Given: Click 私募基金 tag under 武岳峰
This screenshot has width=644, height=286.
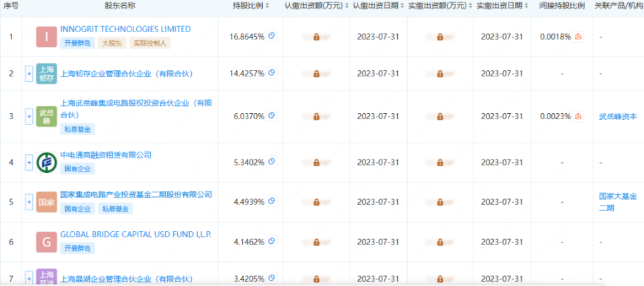Looking at the screenshot, I should [77, 129].
